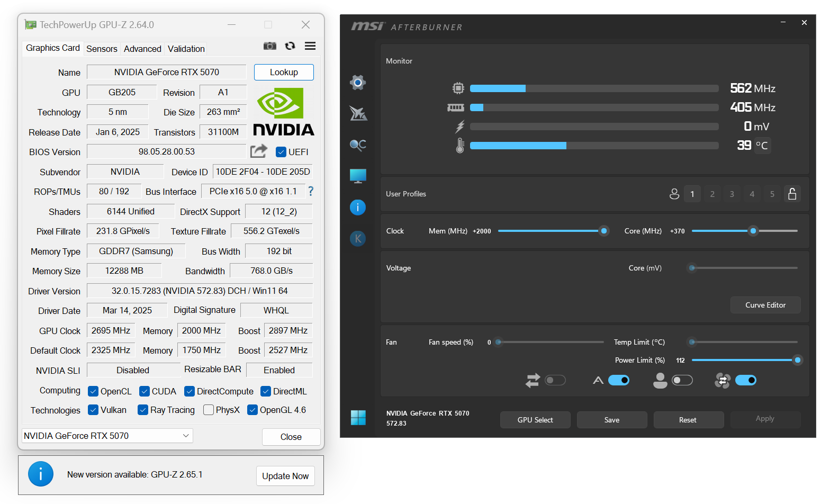The width and height of the screenshot is (830, 504).
Task: Click the profile lock icon
Action: tap(792, 194)
